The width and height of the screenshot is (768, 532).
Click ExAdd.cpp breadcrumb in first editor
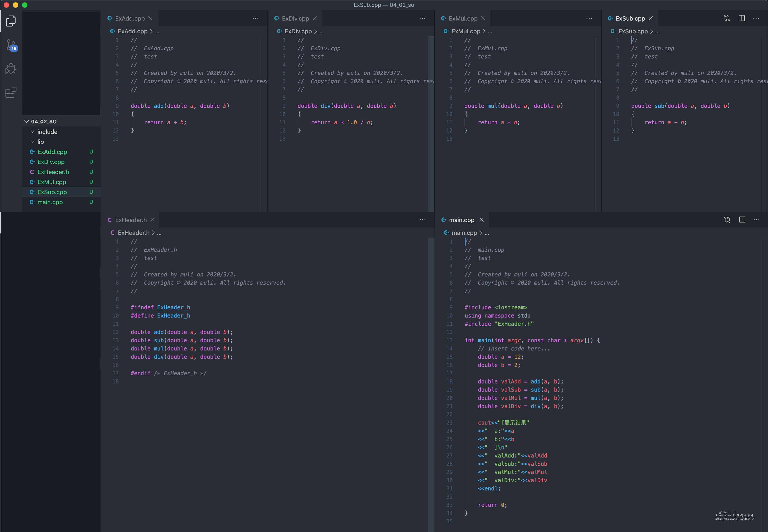[132, 31]
